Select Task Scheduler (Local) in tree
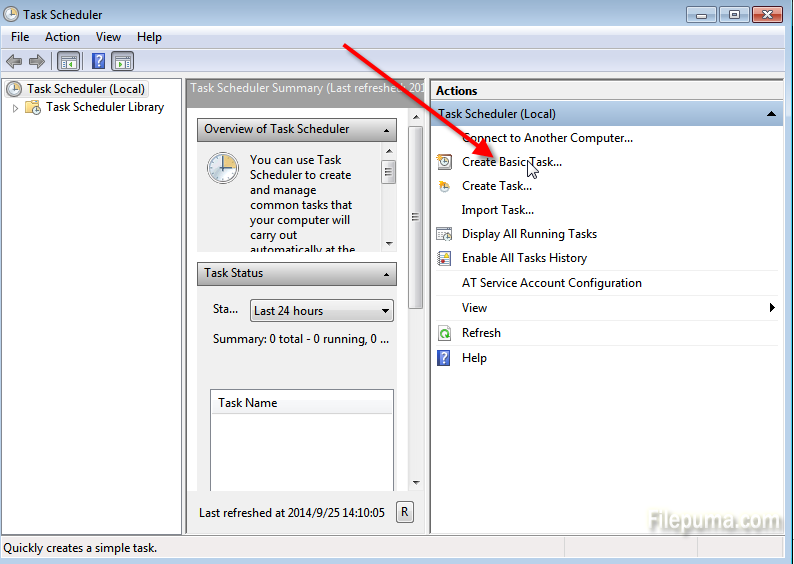Image resolution: width=794 pixels, height=564 pixels. [85, 89]
